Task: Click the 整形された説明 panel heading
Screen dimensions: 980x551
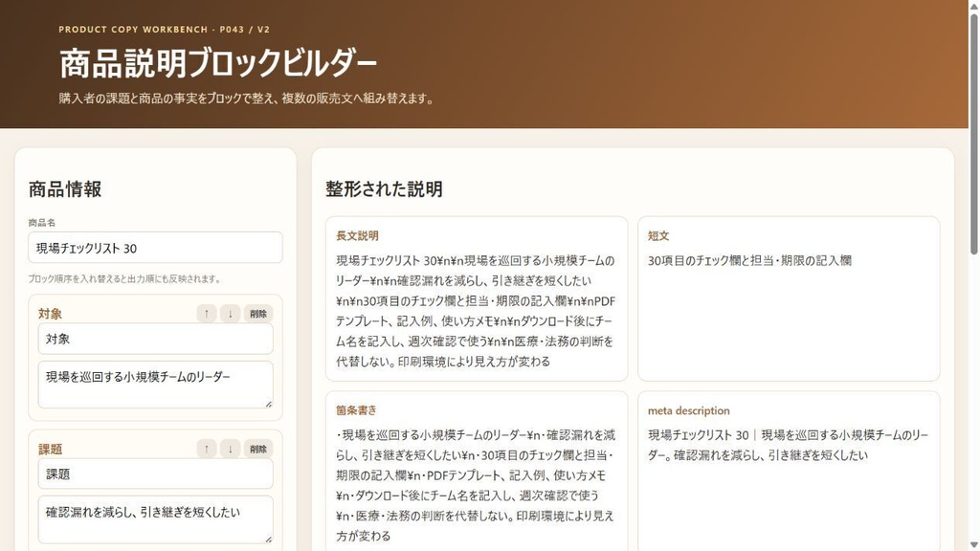Action: click(384, 189)
